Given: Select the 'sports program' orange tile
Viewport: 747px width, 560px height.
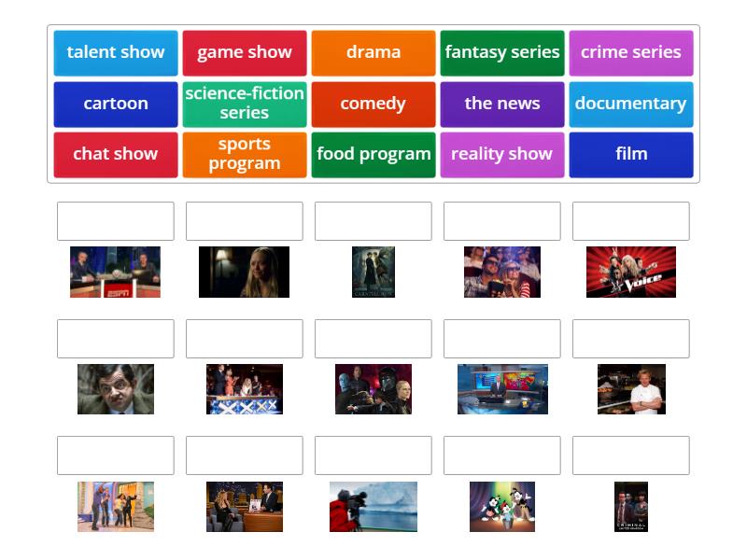Looking at the screenshot, I should (x=244, y=154).
